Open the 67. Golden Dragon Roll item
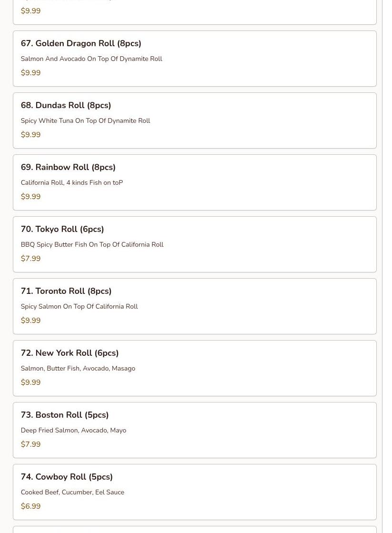 [195, 59]
